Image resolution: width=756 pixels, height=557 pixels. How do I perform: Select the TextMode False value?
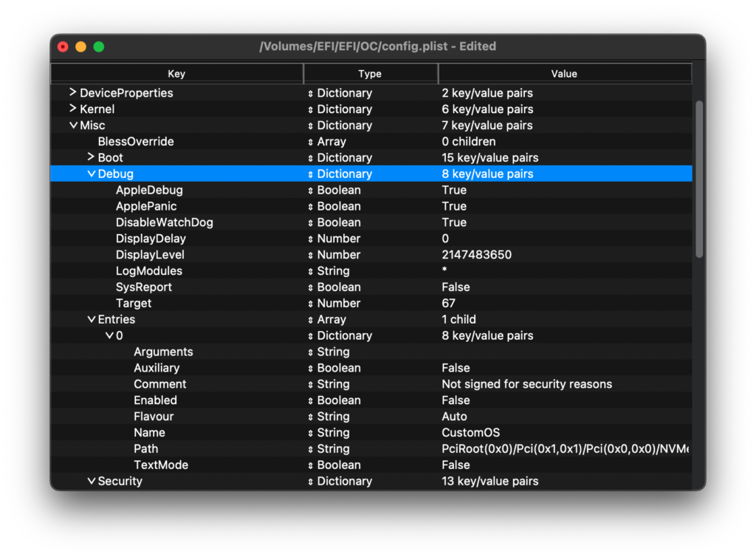(456, 465)
